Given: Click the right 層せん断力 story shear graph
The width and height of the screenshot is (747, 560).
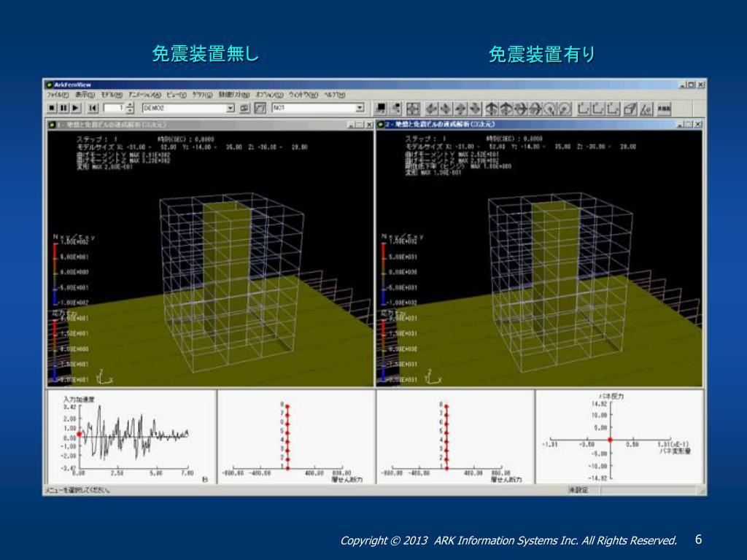Looking at the screenshot, I should tap(455, 437).
